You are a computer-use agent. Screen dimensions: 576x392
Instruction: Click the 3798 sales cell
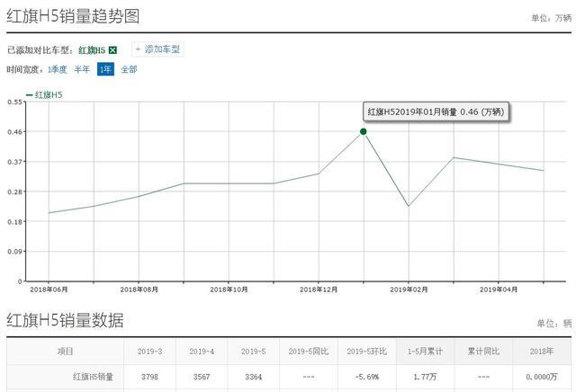coord(150,377)
